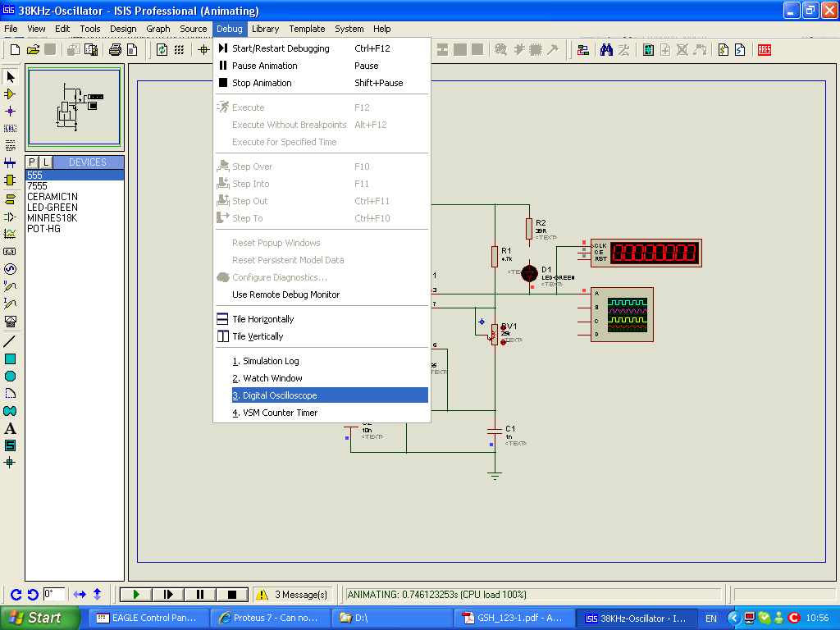840x630 pixels.
Task: Select POT-HG in the devices list
Action: coord(75,229)
